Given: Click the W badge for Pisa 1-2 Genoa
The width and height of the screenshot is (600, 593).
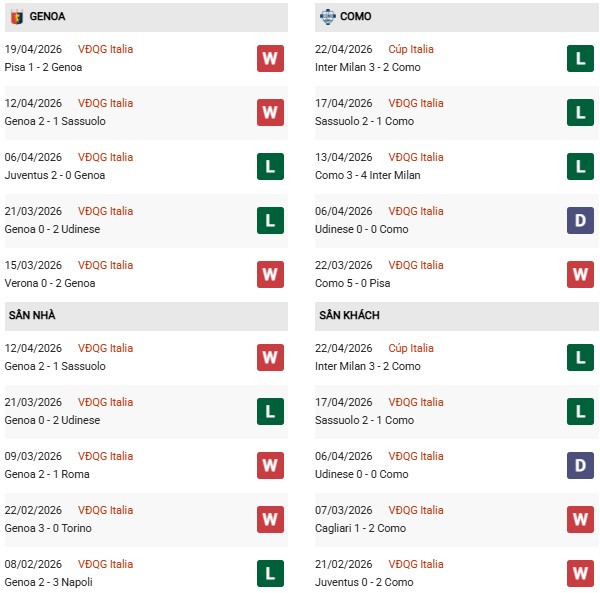Looking at the screenshot, I should coord(270,59).
